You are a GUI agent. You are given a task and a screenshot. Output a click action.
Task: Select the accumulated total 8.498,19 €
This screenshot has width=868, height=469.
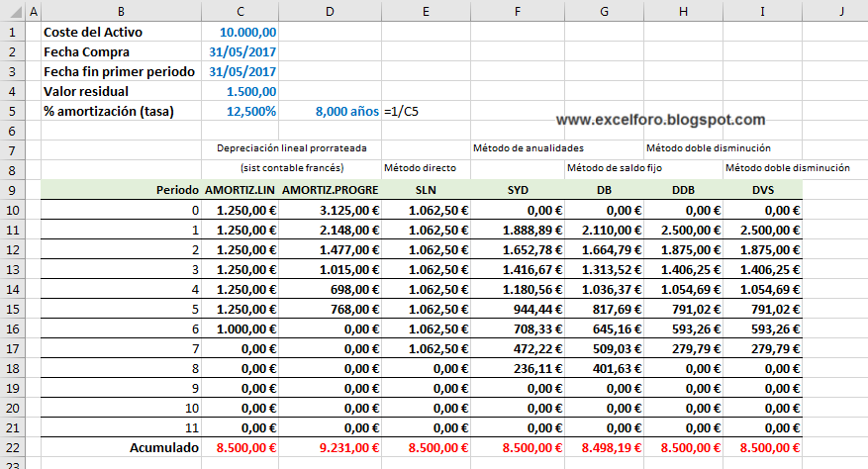pyautogui.click(x=605, y=447)
